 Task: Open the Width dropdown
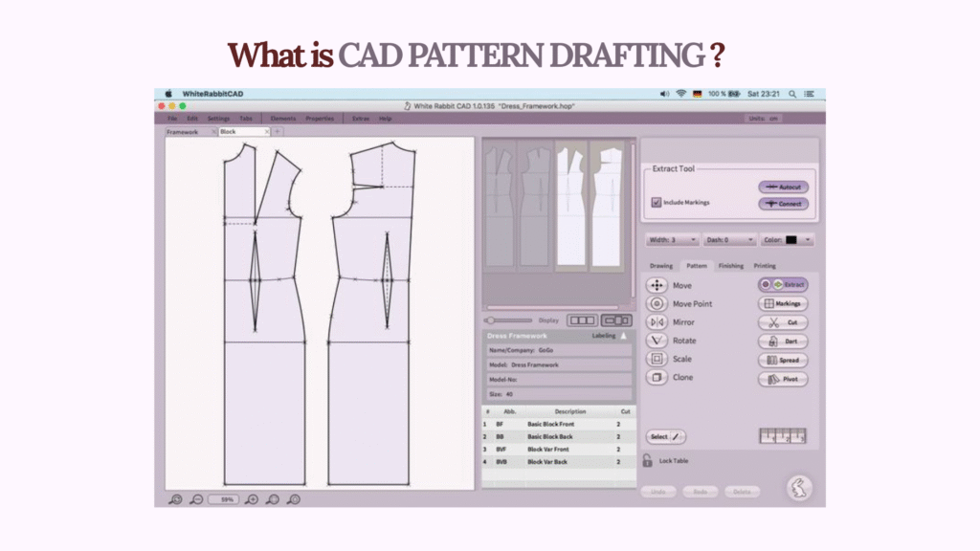point(671,240)
